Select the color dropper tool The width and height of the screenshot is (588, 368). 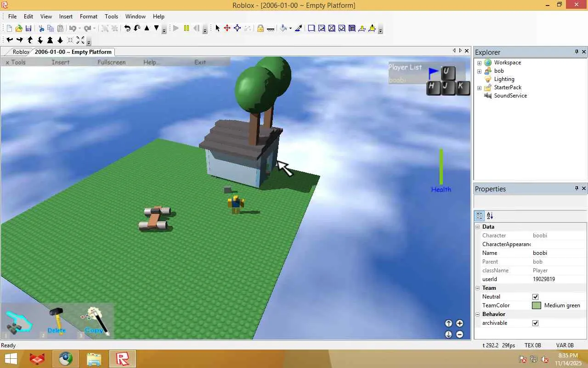pyautogui.click(x=298, y=29)
